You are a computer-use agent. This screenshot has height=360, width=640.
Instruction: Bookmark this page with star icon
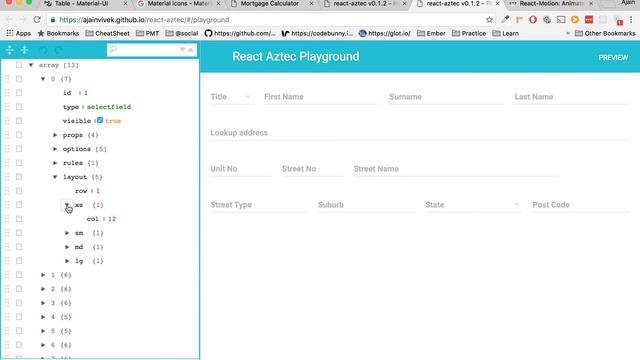coord(489,20)
